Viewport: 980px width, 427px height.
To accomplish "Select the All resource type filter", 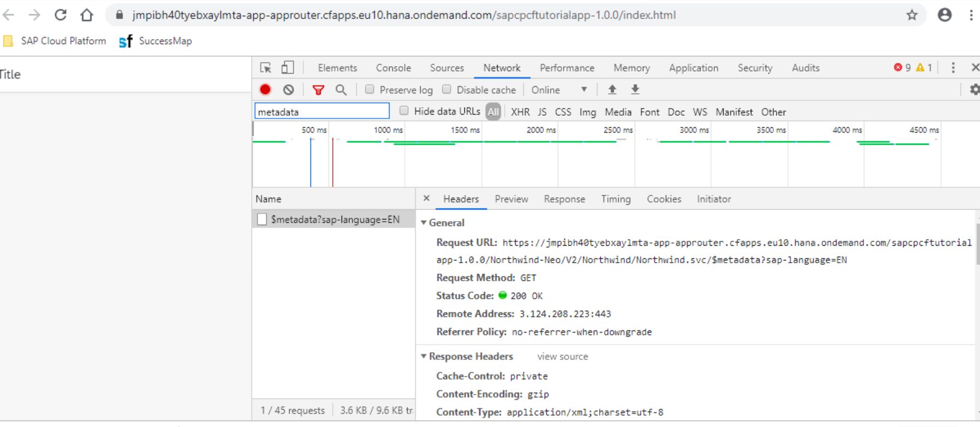I will pyautogui.click(x=493, y=112).
